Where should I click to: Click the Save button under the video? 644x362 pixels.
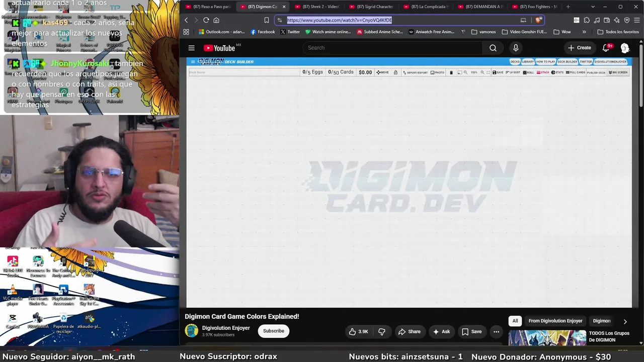pos(472,331)
